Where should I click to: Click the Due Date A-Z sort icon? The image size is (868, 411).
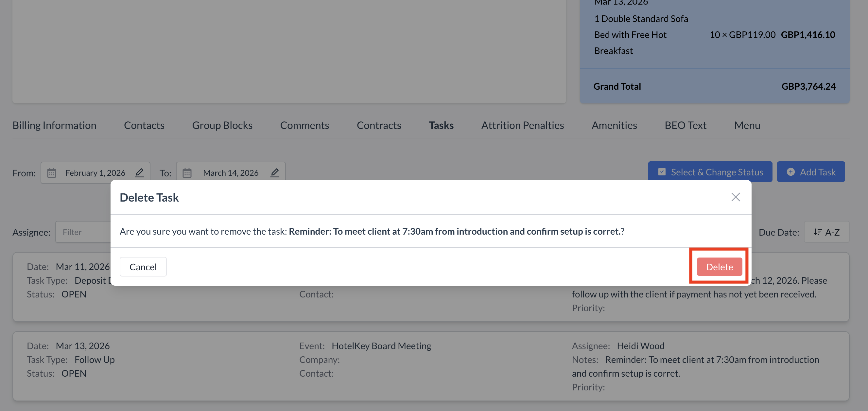(x=818, y=232)
